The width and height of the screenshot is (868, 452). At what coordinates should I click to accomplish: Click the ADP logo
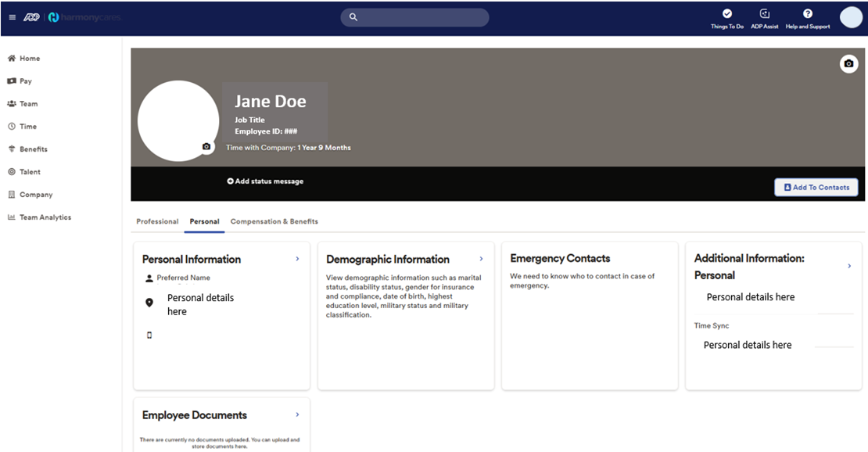[x=32, y=17]
